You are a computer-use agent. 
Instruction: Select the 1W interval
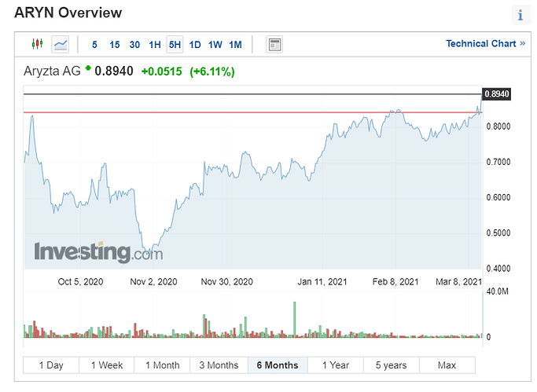[x=215, y=45]
